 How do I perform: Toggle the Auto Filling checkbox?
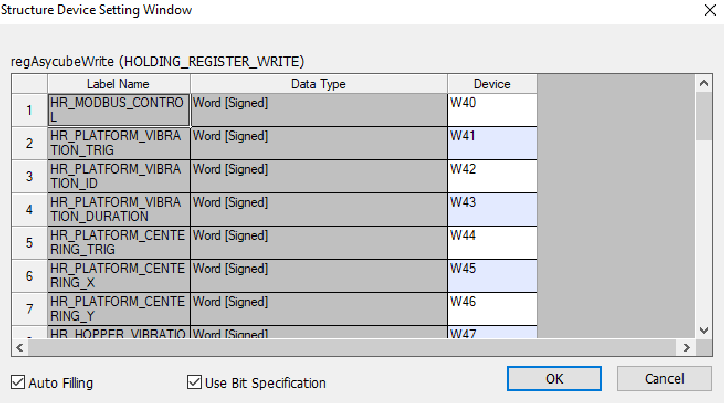[x=18, y=382]
